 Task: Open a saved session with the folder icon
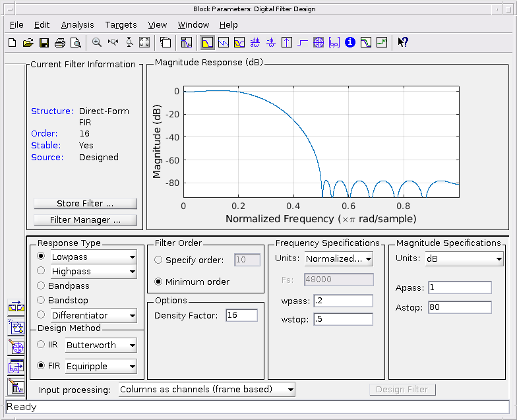coord(28,42)
